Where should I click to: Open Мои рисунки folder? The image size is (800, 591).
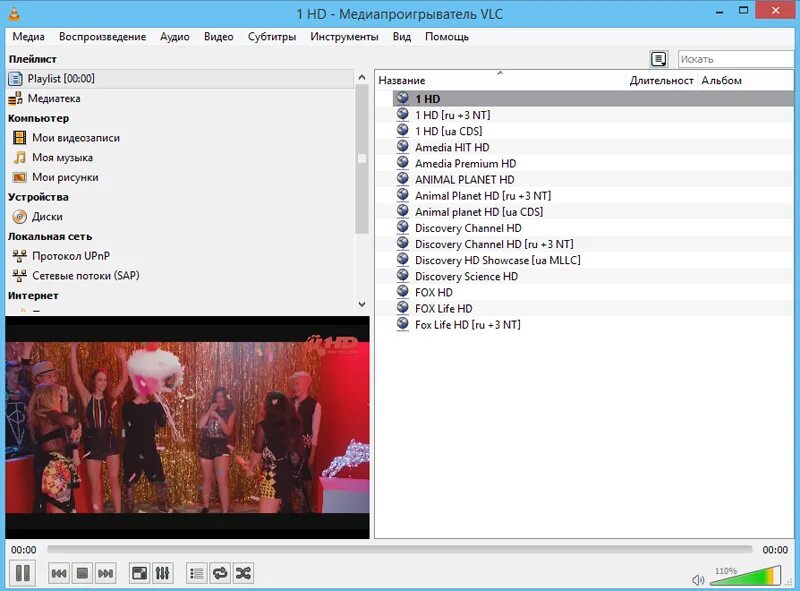tap(65, 178)
